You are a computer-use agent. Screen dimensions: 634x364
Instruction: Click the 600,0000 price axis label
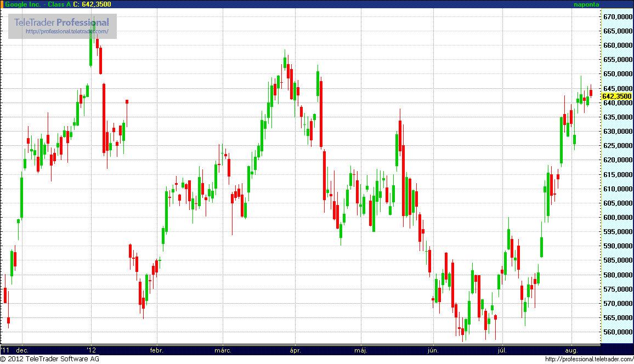(x=618, y=217)
